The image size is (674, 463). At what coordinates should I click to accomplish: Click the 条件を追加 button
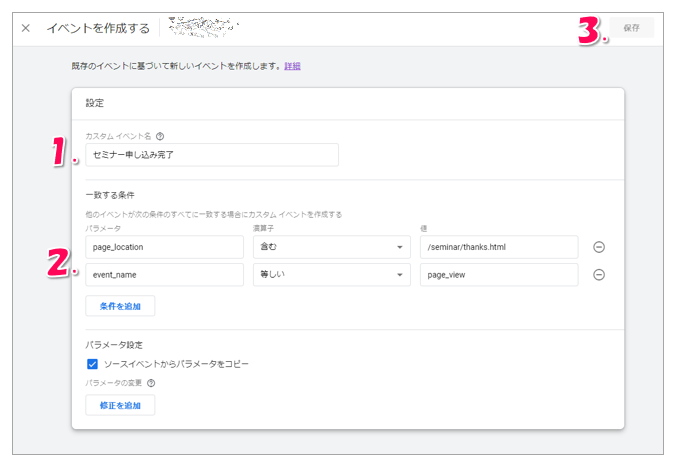[120, 305]
